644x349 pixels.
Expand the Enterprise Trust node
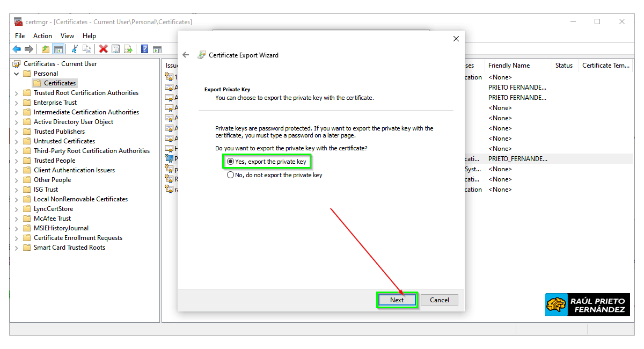[x=17, y=103]
